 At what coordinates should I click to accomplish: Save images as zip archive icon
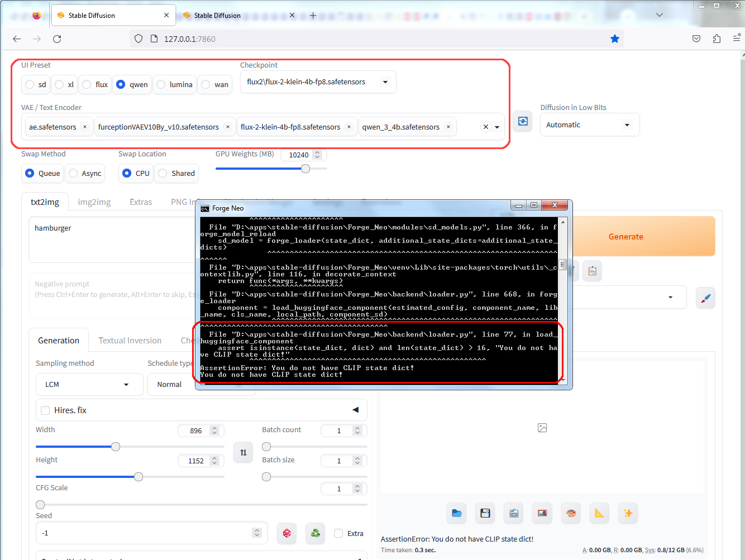click(514, 513)
